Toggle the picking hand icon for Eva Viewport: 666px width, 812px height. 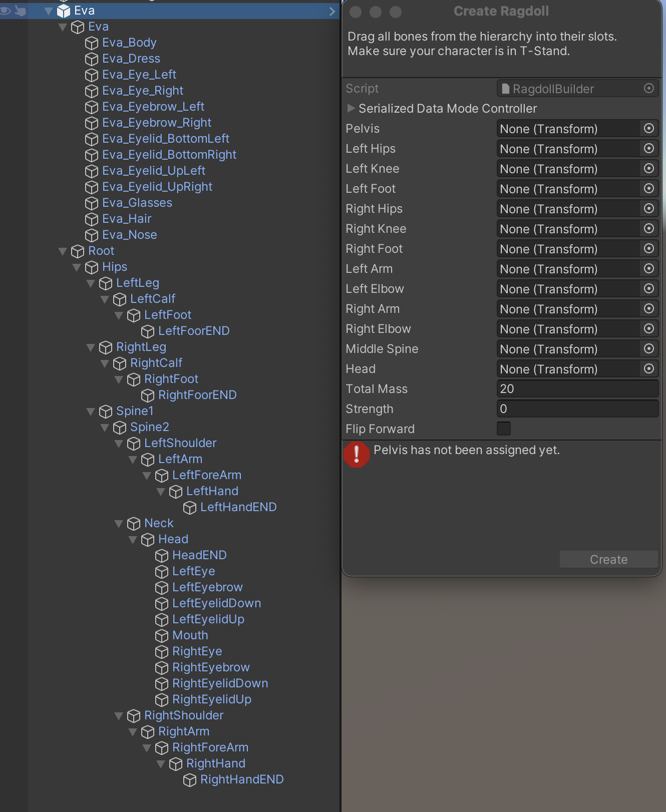[x=21, y=11]
